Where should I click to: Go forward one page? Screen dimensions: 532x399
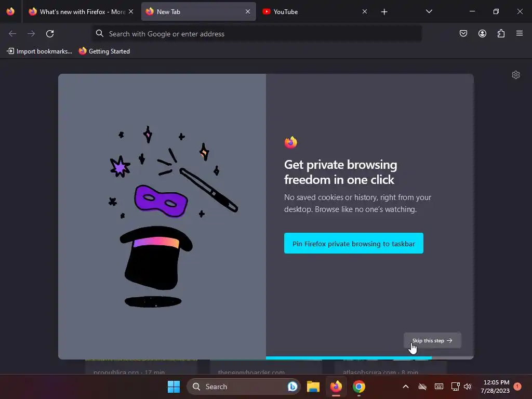pos(31,34)
